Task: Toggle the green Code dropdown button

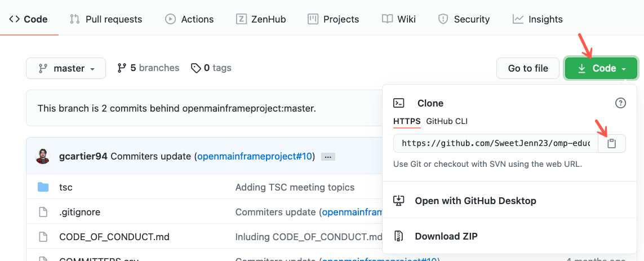Action: 601,68
